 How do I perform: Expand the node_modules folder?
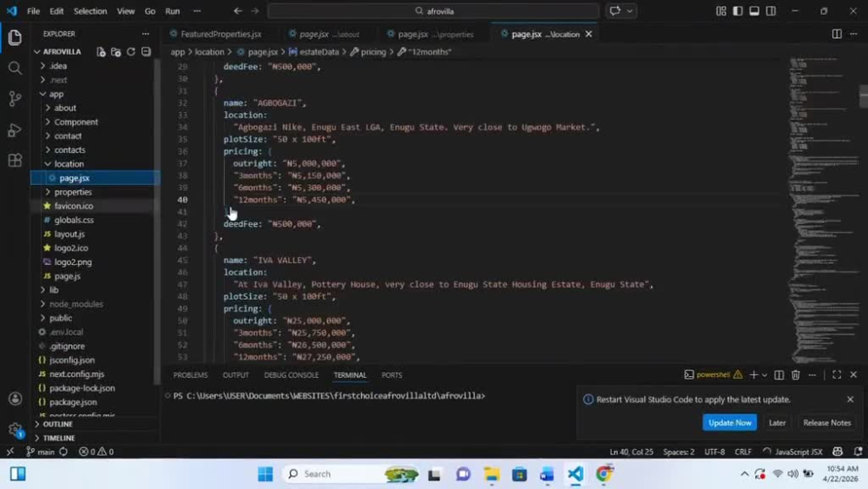point(43,304)
